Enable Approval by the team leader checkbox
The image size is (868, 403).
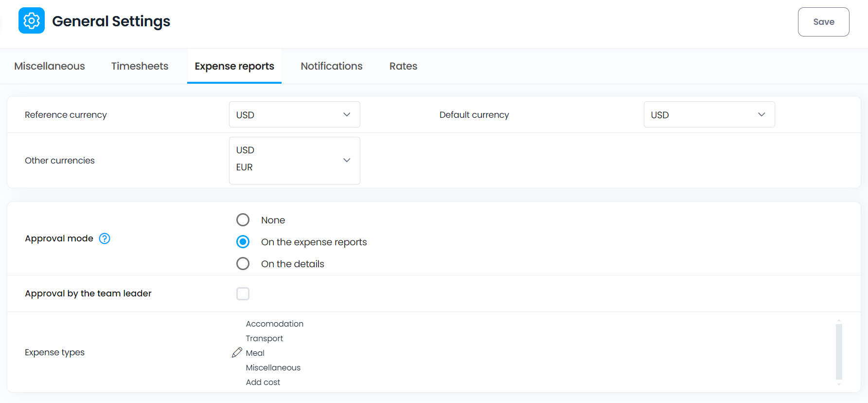[x=243, y=293]
